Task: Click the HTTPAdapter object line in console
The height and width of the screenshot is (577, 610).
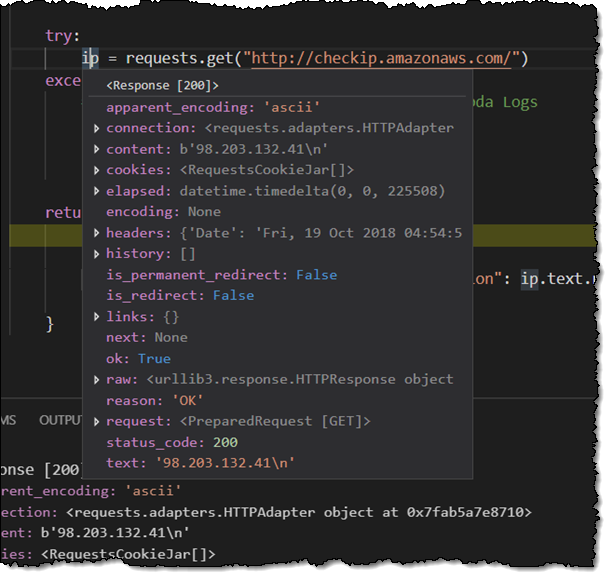Action: (x=300, y=513)
